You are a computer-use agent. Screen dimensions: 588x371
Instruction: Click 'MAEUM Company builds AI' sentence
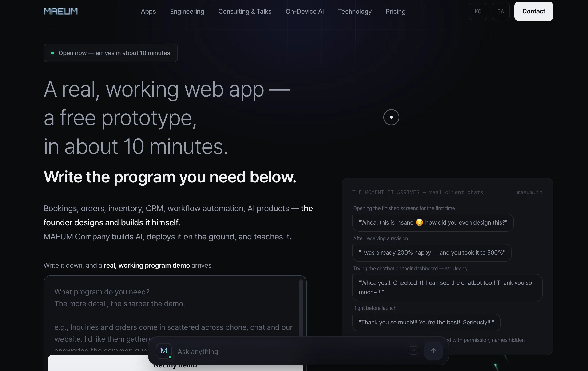click(167, 236)
